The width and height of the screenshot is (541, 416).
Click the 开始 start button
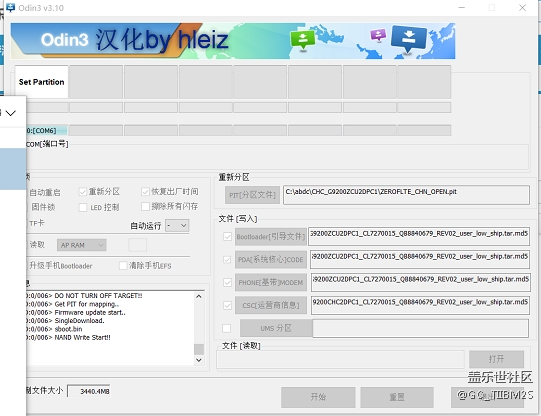318,397
